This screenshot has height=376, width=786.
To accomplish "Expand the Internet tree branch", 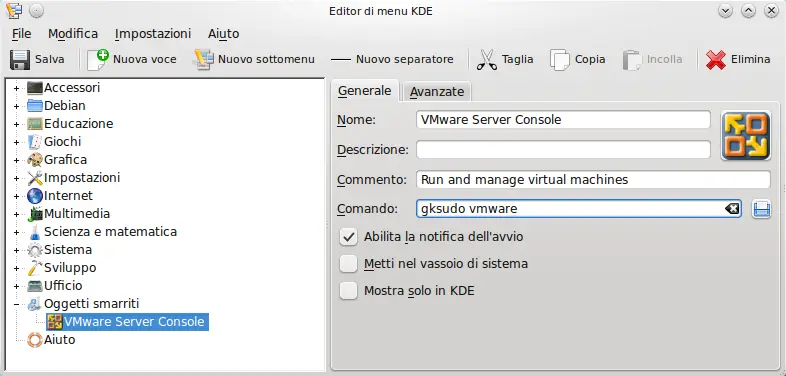I will (16, 197).
